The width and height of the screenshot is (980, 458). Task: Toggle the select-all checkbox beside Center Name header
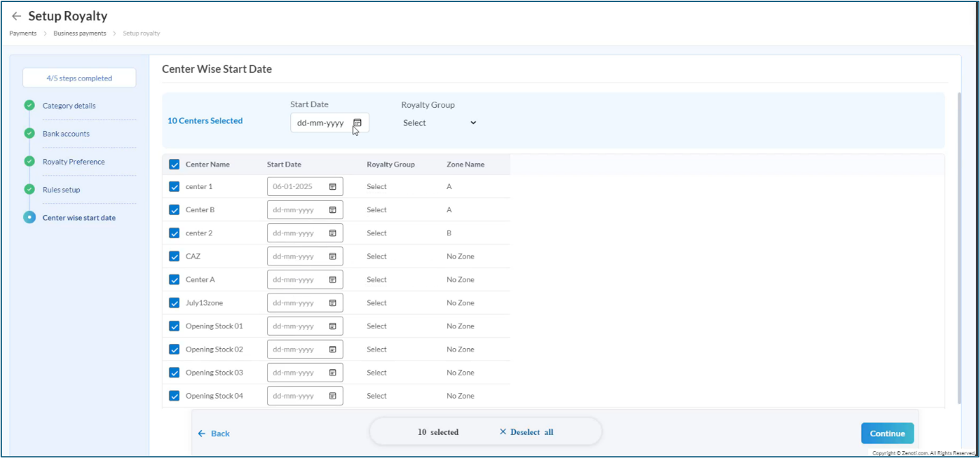tap(174, 164)
